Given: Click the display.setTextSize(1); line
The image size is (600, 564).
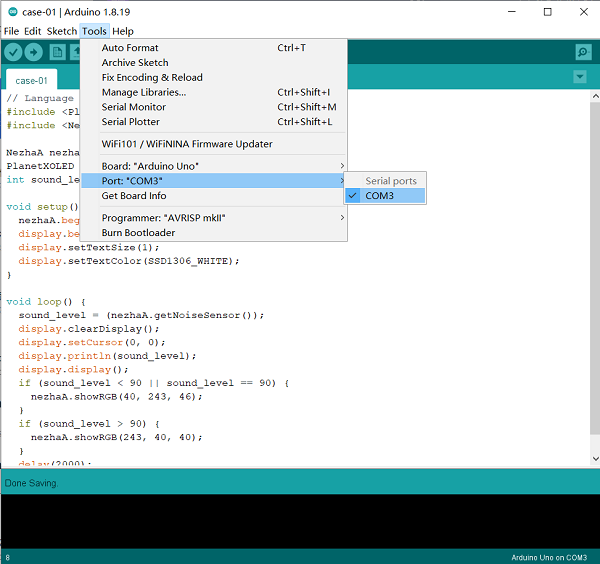Looking at the screenshot, I should click(x=89, y=248).
